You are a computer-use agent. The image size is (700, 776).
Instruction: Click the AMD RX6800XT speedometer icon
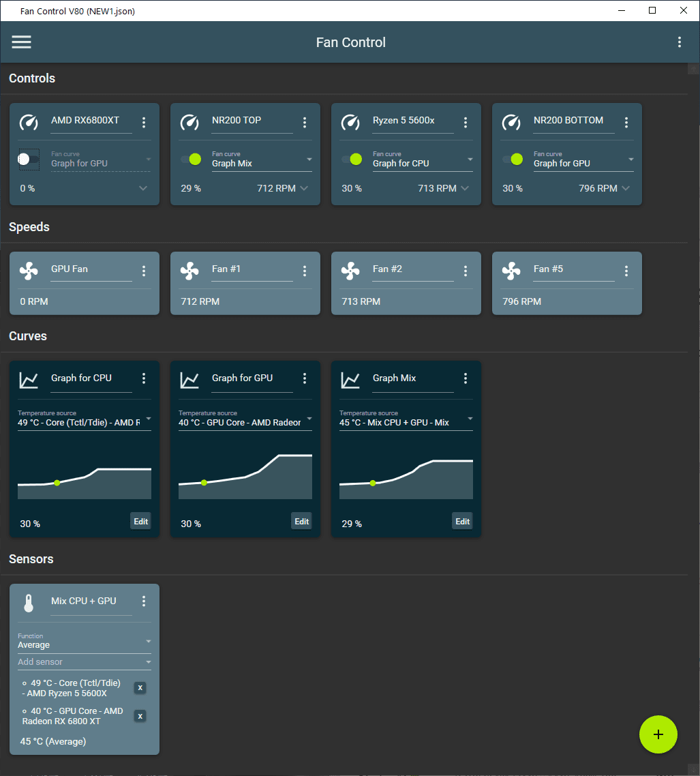(x=29, y=122)
